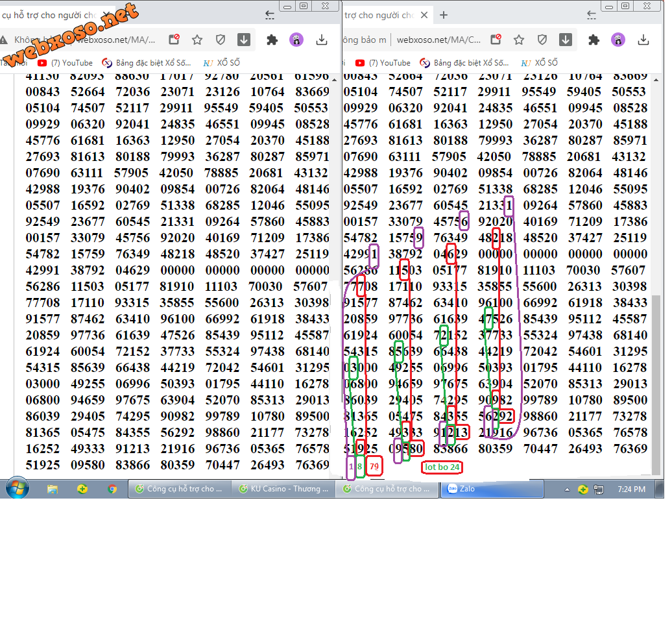Open Windows Explorer folder icon on the taskbar
Image resolution: width=672 pixels, height=618 pixels.
[53, 489]
